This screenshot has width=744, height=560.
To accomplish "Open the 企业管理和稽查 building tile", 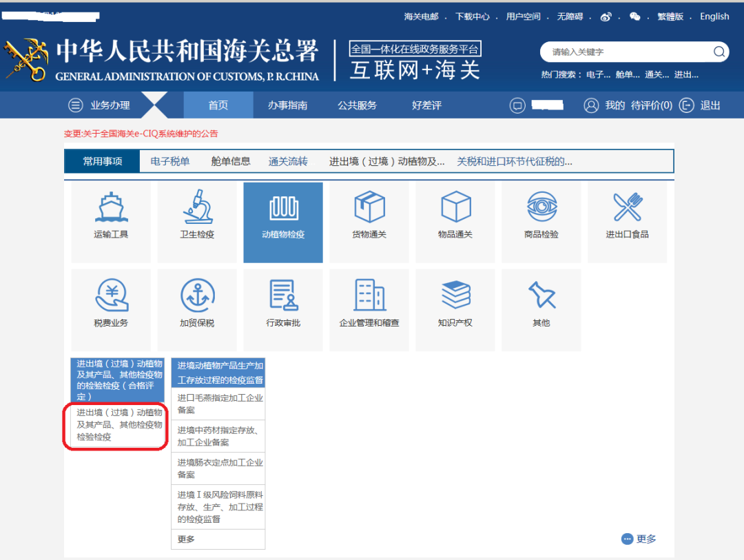I will tap(369, 310).
